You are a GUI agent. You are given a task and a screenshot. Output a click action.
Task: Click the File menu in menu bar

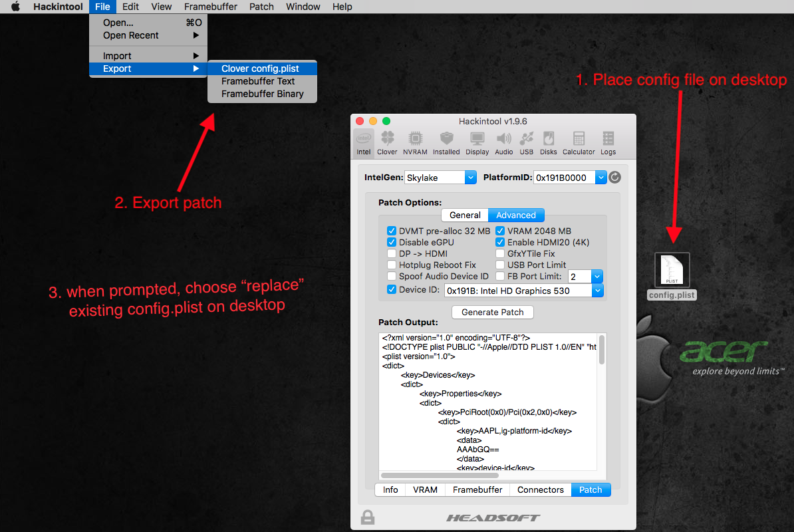coord(102,7)
